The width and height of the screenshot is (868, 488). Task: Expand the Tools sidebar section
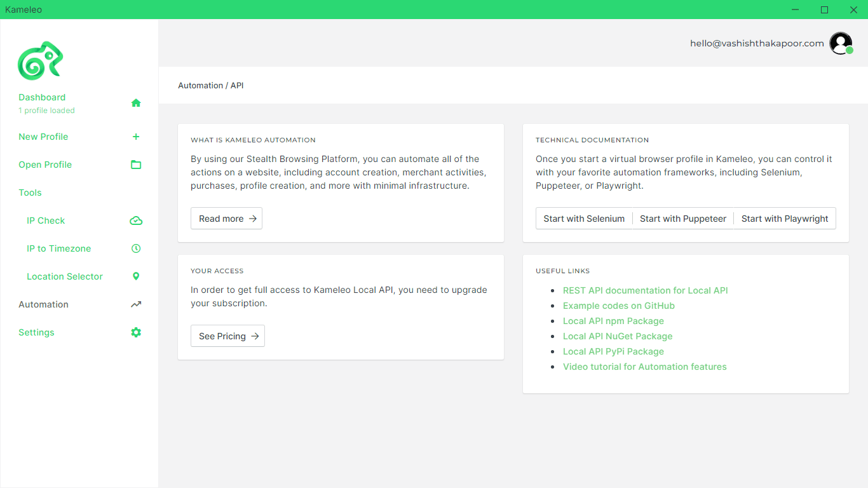point(30,193)
